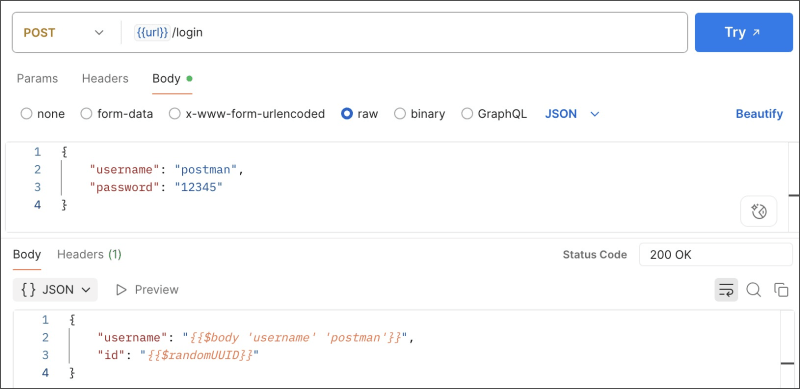Open the JSON raw language dropdown
The width and height of the screenshot is (800, 389).
[x=572, y=114]
